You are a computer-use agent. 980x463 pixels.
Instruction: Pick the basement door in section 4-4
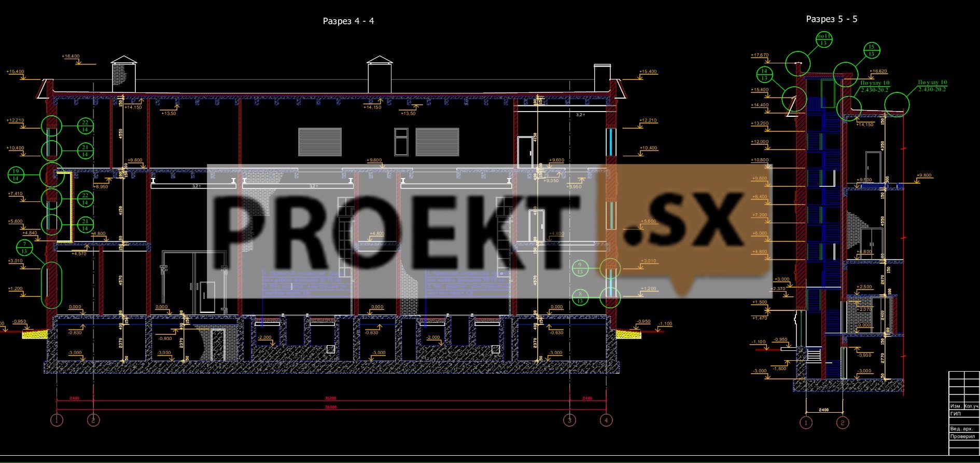click(x=218, y=345)
